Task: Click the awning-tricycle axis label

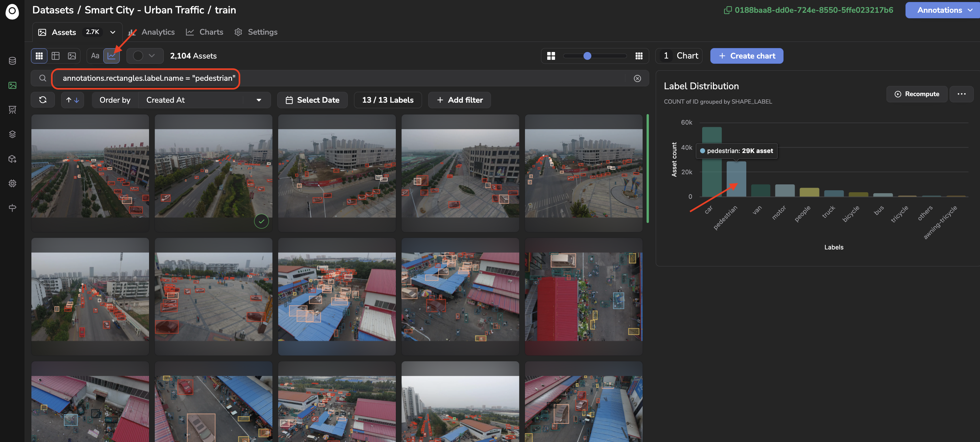Action: [x=940, y=223]
